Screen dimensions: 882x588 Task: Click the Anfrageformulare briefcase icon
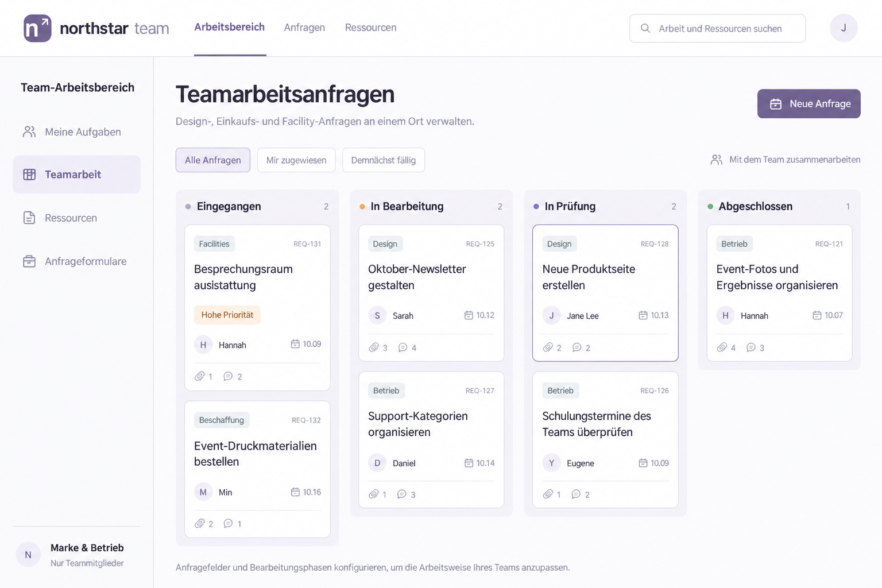pyautogui.click(x=29, y=261)
